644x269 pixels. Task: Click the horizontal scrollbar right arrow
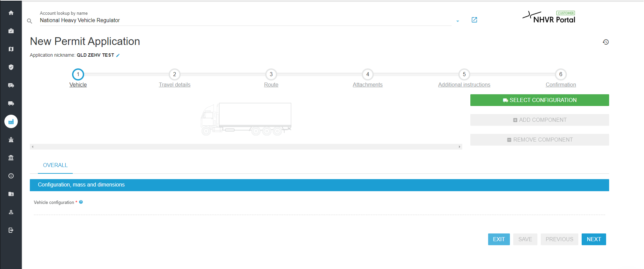(460, 147)
